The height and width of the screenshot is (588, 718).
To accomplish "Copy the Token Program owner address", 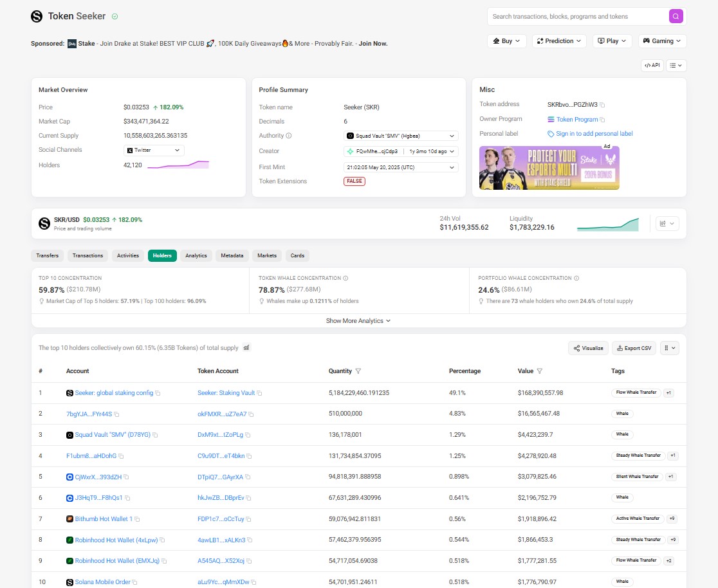I will (603, 120).
